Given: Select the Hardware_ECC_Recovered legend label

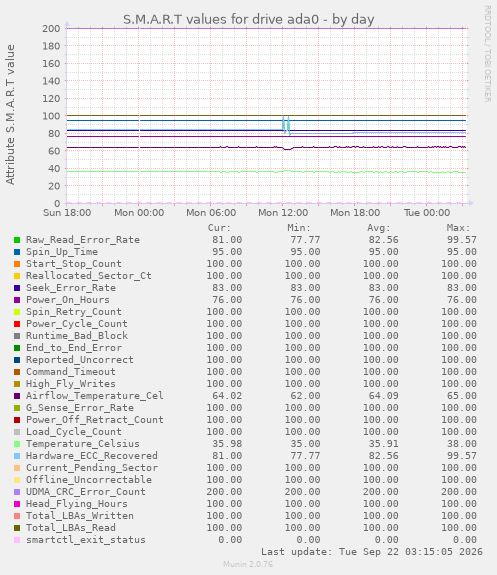Looking at the screenshot, I should point(92,456).
